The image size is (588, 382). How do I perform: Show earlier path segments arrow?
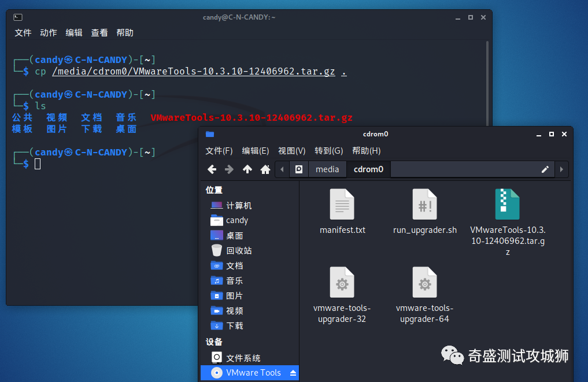282,169
